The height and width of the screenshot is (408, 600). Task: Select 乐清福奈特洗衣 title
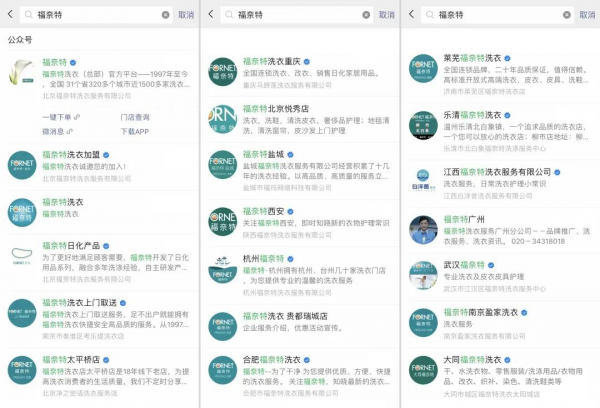click(x=473, y=115)
